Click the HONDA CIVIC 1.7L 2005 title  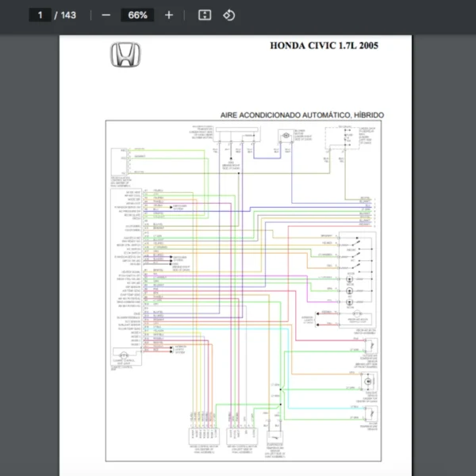click(324, 46)
